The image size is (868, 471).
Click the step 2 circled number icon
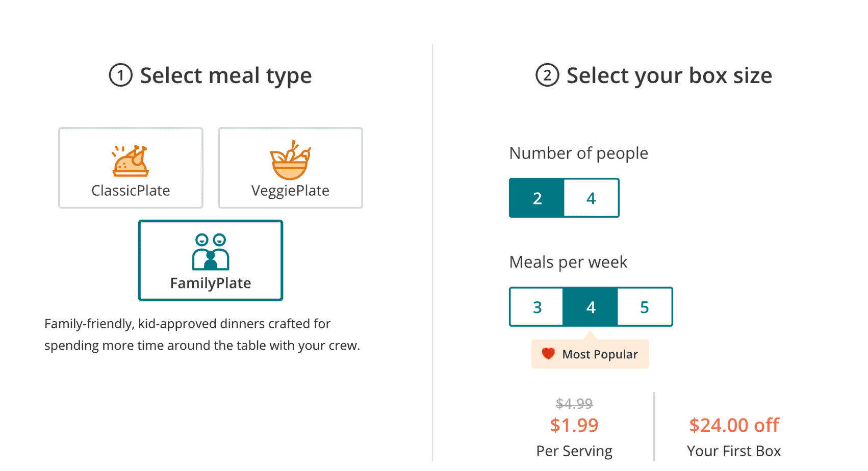[547, 75]
